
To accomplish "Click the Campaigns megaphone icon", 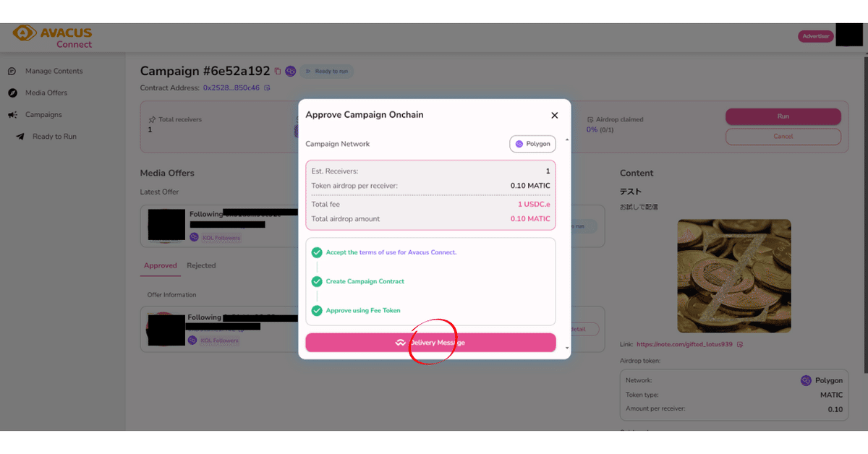I will click(x=12, y=115).
